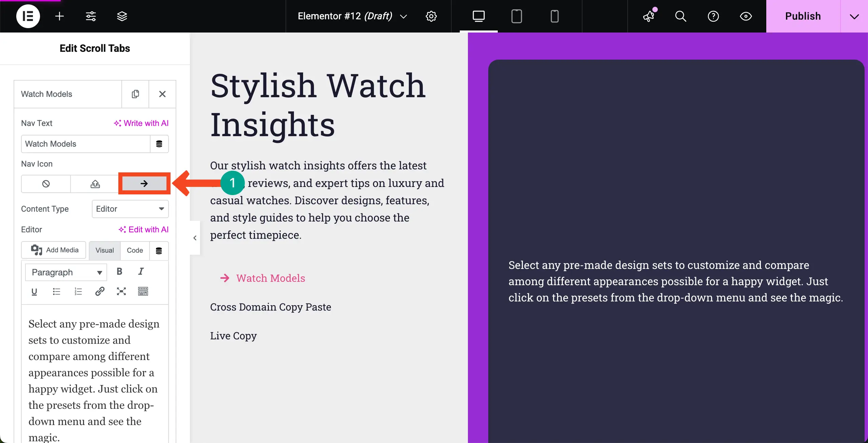Click the Nav Icon label
Screen dimensions: 868x443
tap(37, 164)
